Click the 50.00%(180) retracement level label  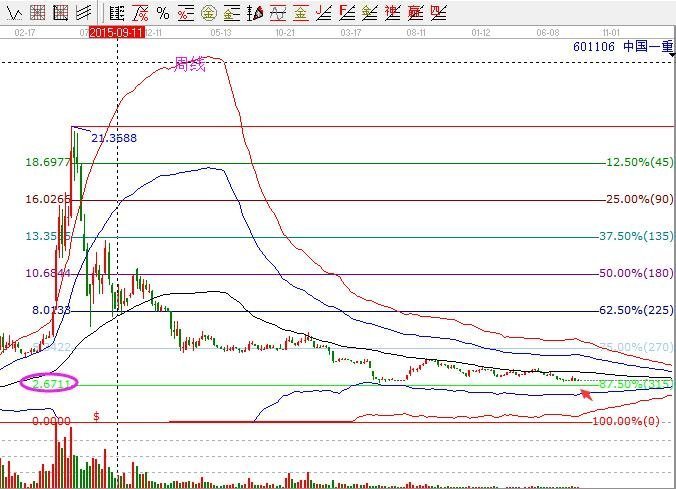[638, 273]
